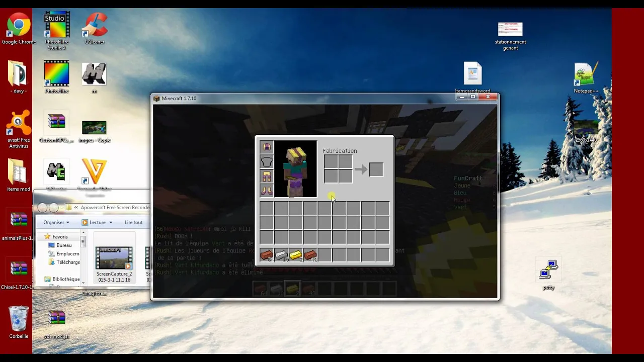Pick up the gold ingot stack of 2
Screen dimensions: 644x362
(x=296, y=255)
